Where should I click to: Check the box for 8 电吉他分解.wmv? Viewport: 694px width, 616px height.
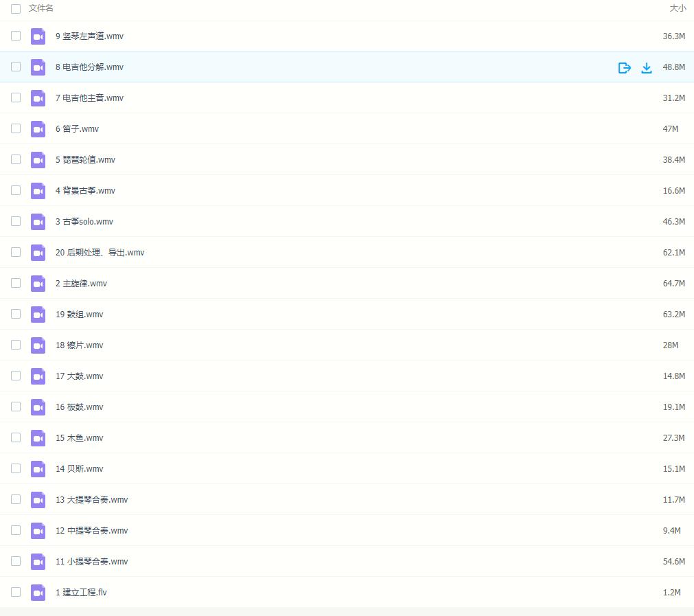point(16,67)
